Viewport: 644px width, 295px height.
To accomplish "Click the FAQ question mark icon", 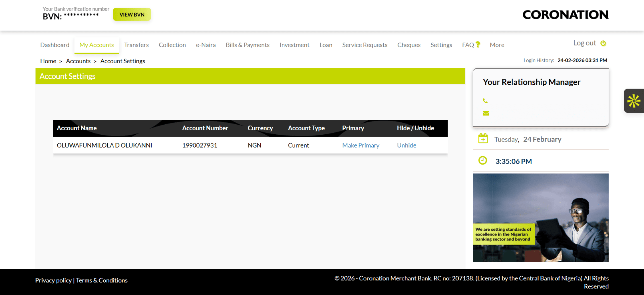I will [478, 44].
